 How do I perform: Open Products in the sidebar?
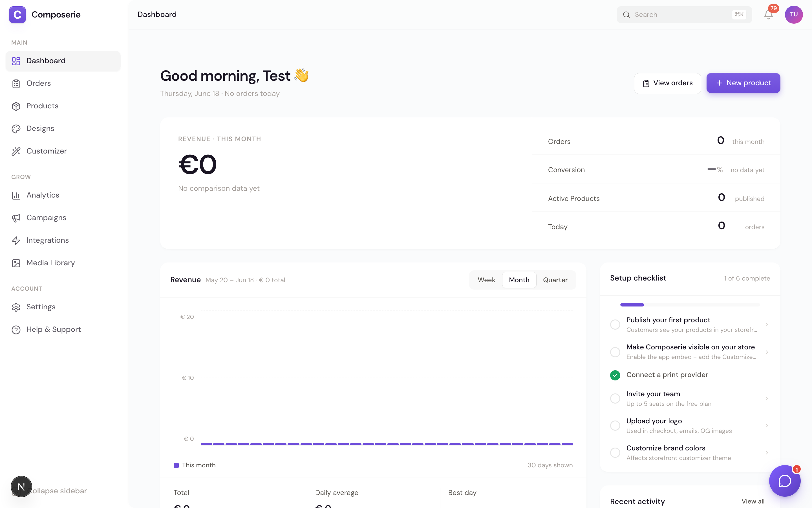[63, 106]
